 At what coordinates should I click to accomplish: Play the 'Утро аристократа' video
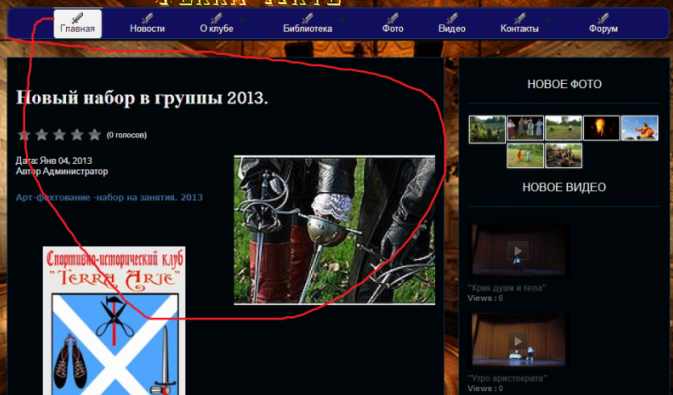[518, 340]
